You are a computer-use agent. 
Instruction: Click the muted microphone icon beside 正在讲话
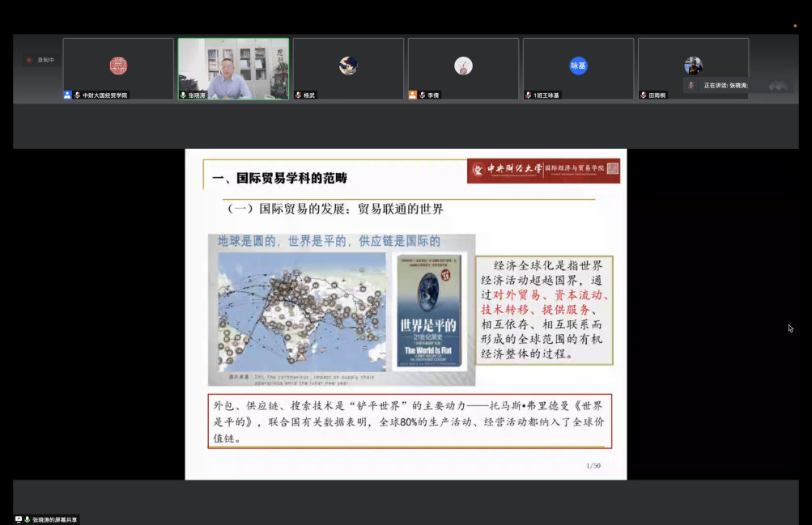691,85
